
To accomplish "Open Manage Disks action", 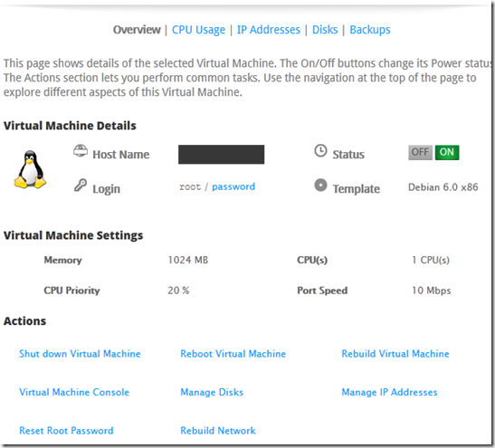I will click(212, 392).
